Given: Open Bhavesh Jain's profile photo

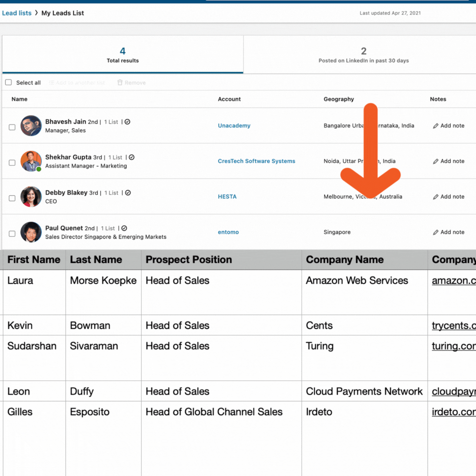Looking at the screenshot, I should (x=31, y=126).
